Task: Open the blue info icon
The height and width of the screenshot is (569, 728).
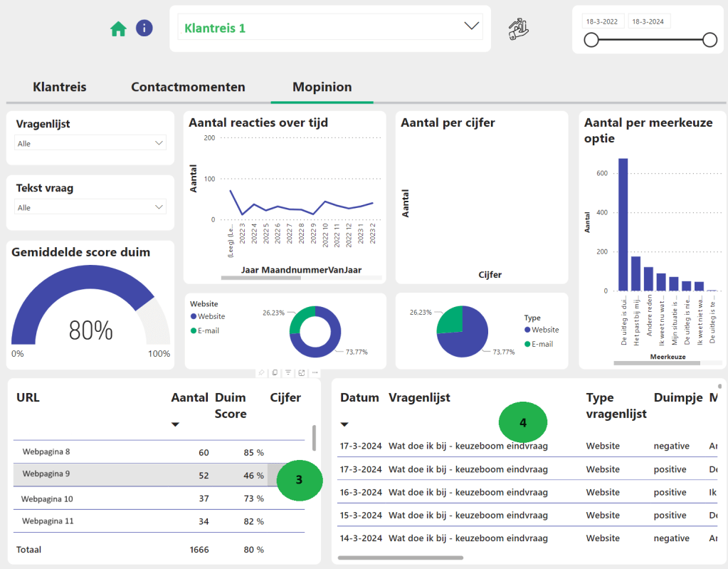Action: pos(144,28)
